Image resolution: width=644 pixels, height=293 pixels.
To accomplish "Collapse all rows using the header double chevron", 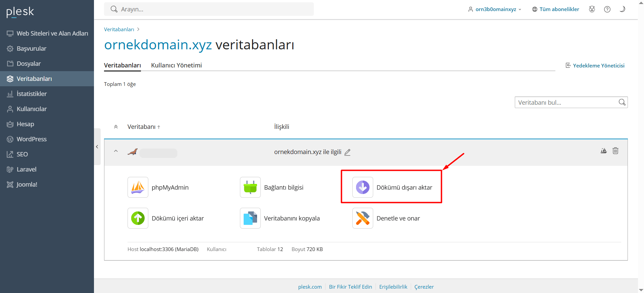I will [116, 127].
